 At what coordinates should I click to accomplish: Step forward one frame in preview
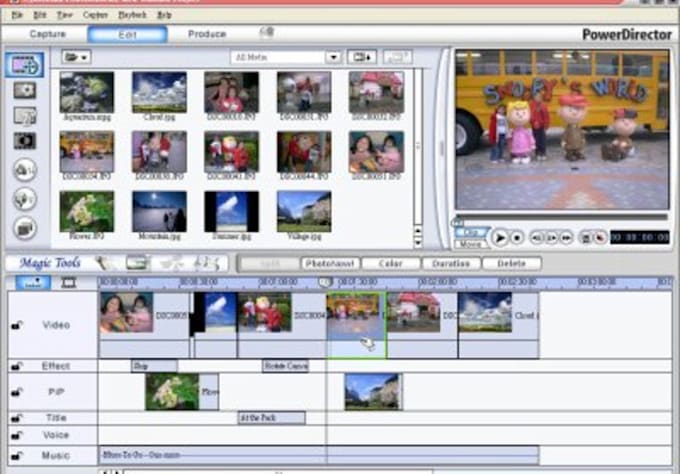click(551, 238)
